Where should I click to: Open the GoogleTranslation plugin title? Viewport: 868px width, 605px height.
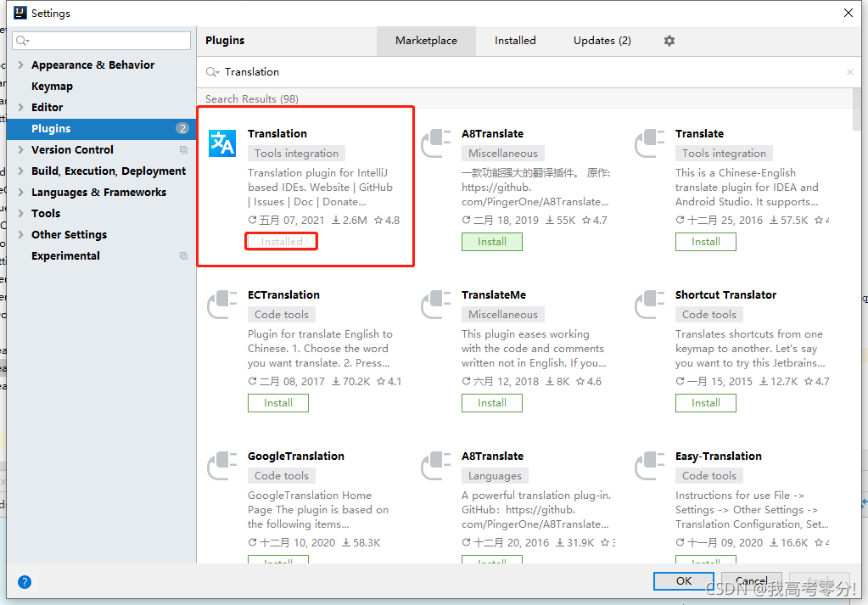click(x=295, y=457)
